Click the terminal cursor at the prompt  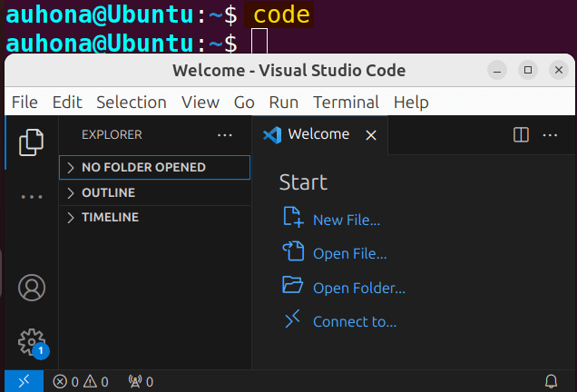(259, 42)
